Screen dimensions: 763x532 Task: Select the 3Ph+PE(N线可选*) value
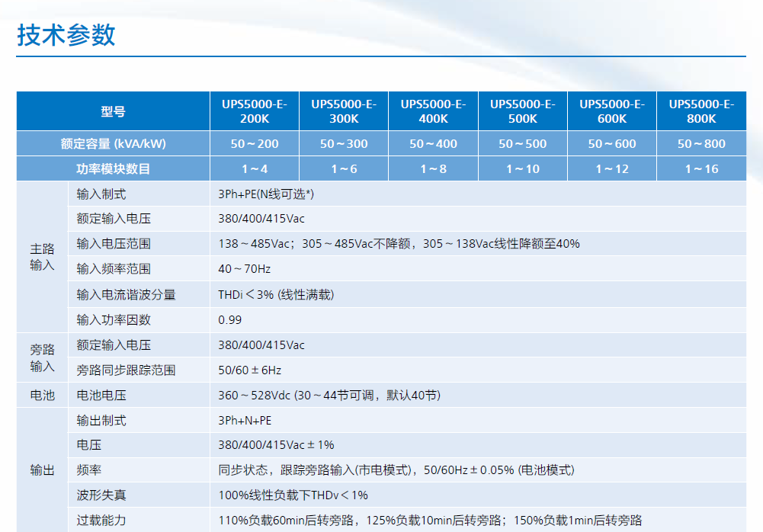click(x=266, y=194)
